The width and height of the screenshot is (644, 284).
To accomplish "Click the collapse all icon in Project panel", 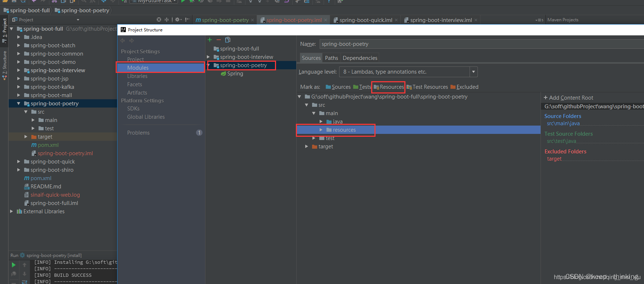I will click(166, 19).
